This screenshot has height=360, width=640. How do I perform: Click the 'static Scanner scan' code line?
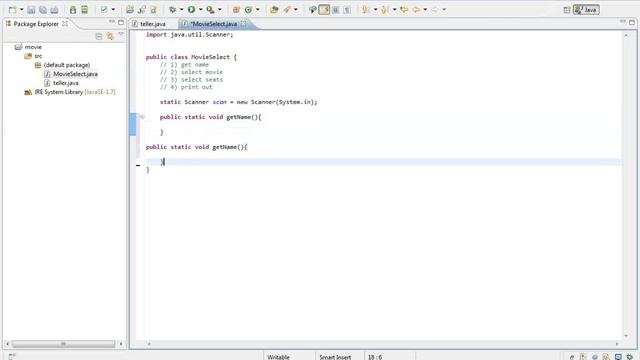238,102
